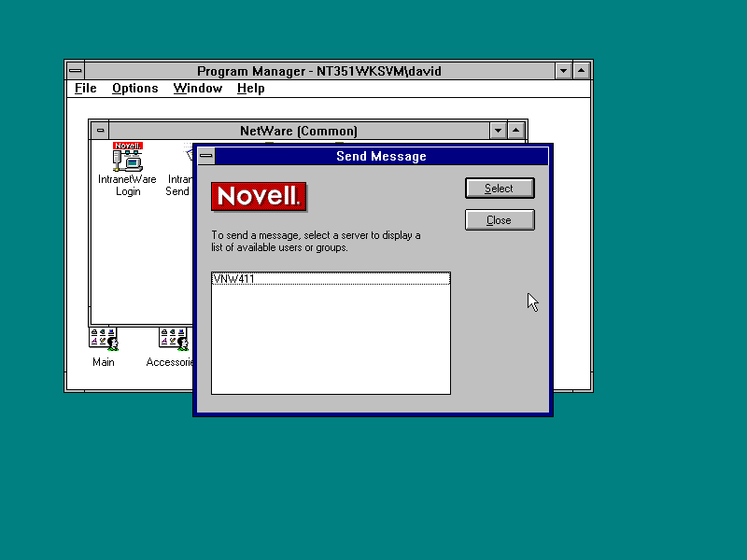Open the File menu in Program Manager
The width and height of the screenshot is (747, 560).
(x=86, y=89)
